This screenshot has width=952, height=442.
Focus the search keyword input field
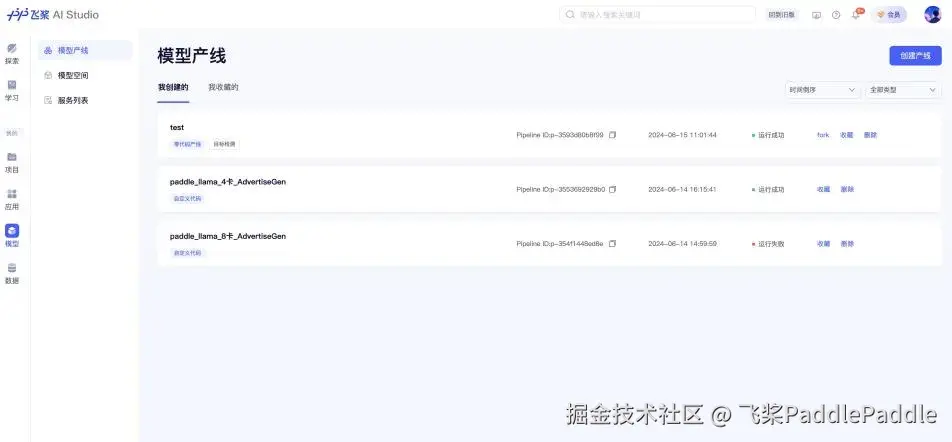[x=658, y=15]
